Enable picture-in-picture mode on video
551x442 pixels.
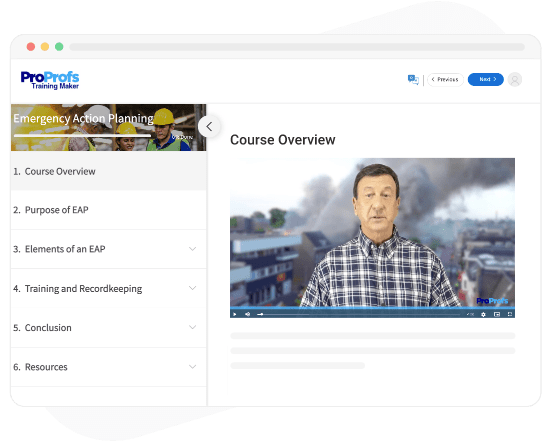pos(497,314)
